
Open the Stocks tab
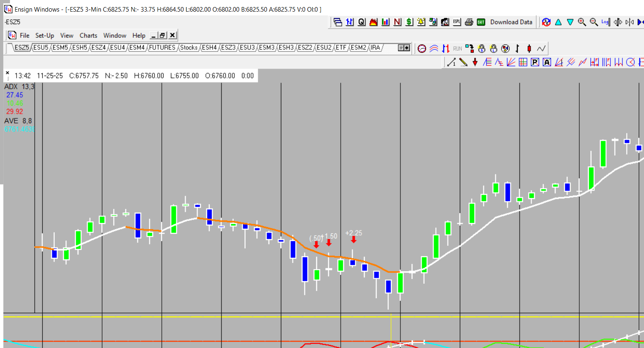tap(188, 47)
